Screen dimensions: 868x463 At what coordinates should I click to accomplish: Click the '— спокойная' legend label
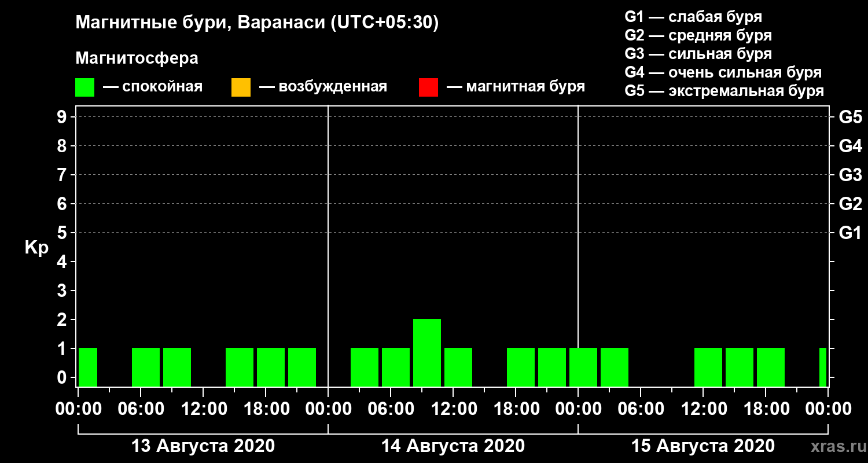click(x=153, y=87)
